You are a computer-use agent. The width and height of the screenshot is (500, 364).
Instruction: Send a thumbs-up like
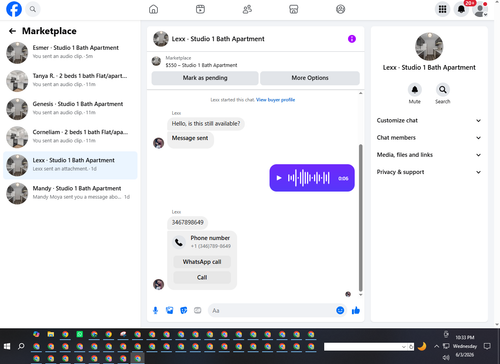356,310
